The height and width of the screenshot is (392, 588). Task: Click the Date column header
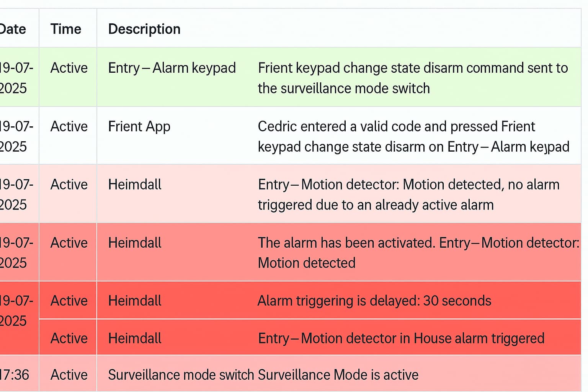coord(13,29)
